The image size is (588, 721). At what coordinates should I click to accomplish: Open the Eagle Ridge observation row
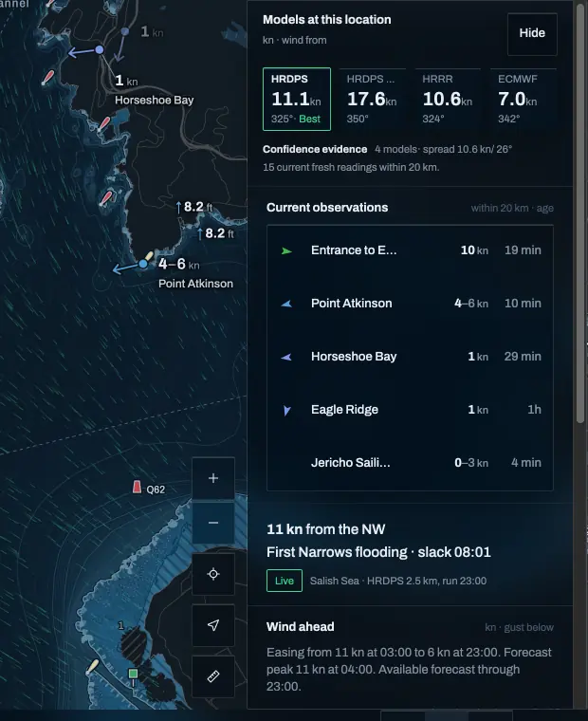(x=410, y=410)
